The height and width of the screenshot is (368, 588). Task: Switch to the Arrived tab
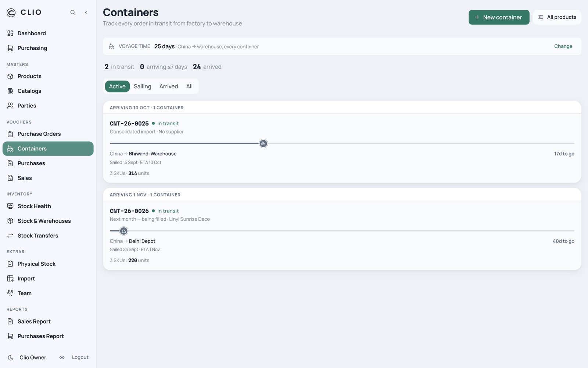coord(169,86)
